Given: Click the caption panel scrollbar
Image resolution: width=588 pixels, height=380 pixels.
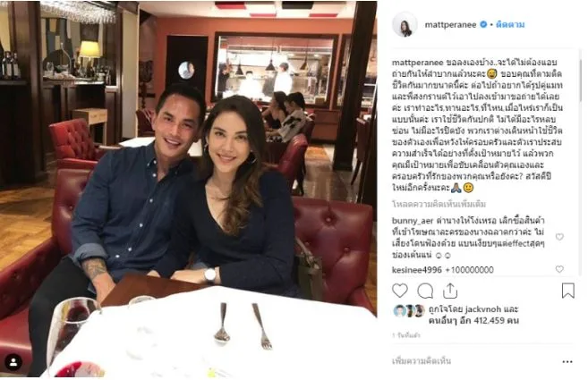Looking at the screenshot, I should point(581,80).
